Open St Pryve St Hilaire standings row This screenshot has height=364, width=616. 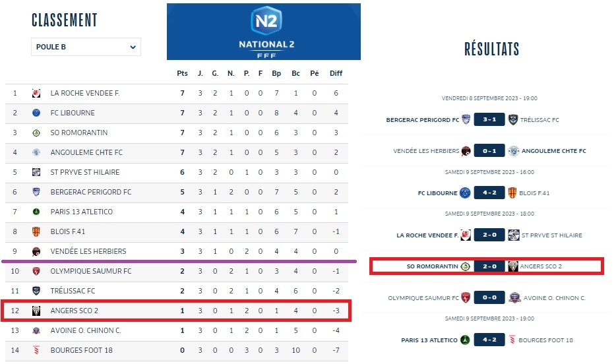82,172
